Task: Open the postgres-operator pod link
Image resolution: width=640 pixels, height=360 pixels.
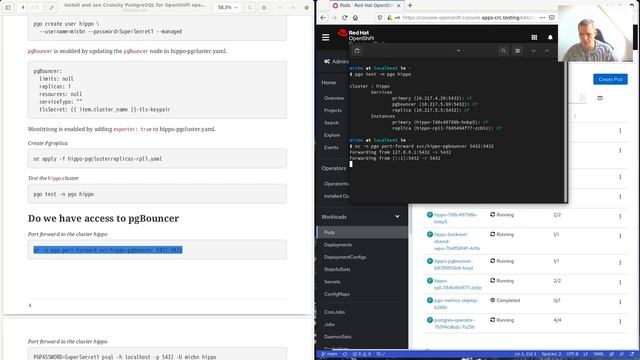Action: point(454,323)
